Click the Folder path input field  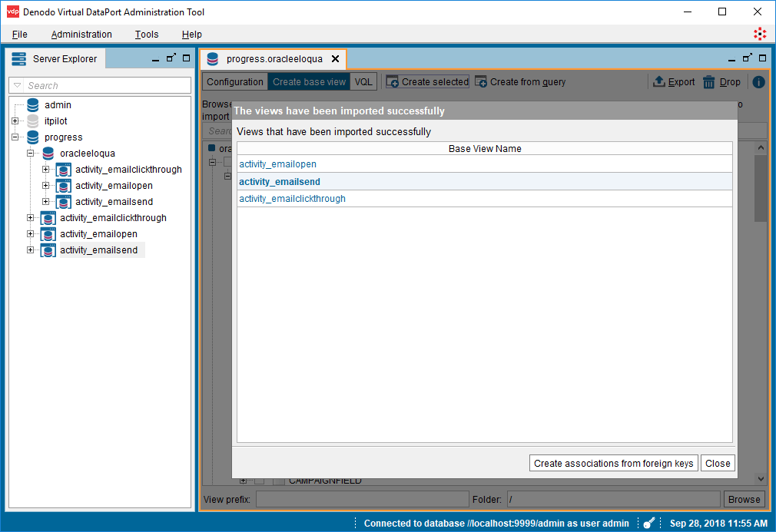click(614, 499)
